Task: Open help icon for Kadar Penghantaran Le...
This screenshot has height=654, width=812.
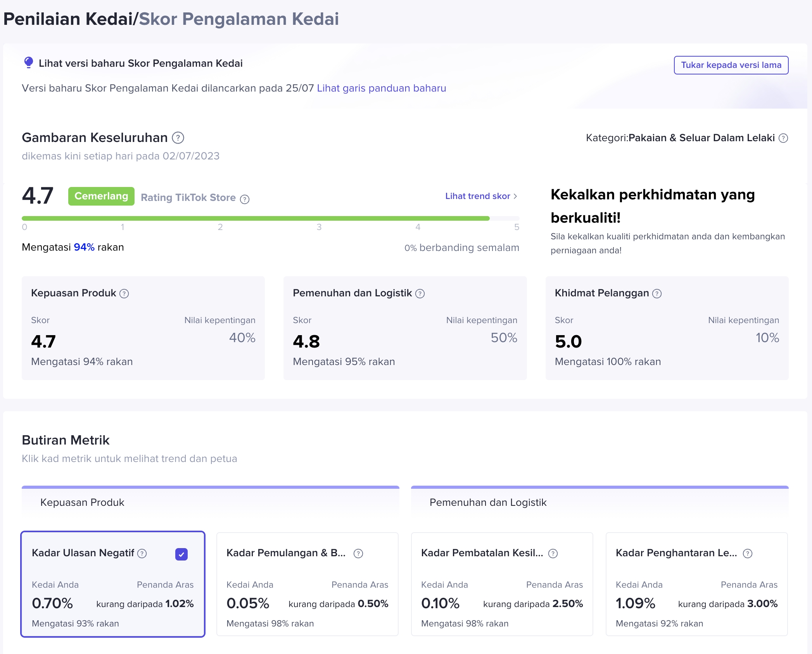Action: [748, 554]
